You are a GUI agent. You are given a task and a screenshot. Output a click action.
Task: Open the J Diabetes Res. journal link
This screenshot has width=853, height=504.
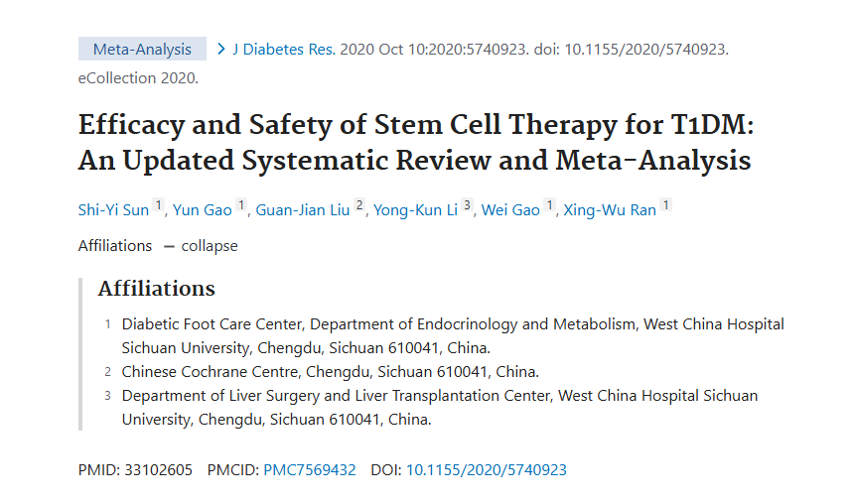(x=284, y=49)
